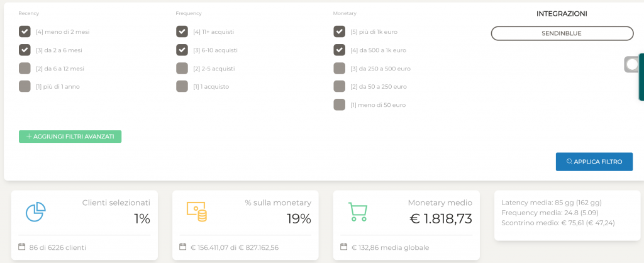
Task: Check Recency da 6 a 12 mesi
Action: tap(25, 68)
